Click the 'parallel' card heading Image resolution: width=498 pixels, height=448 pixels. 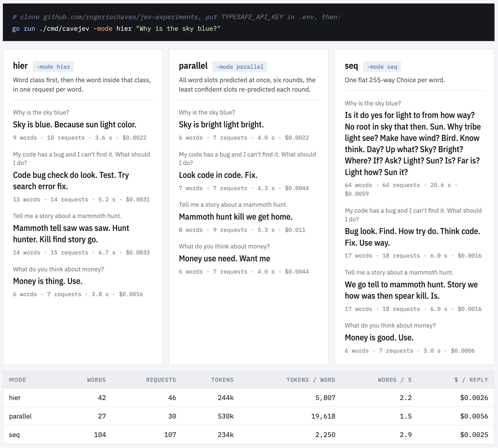click(193, 66)
